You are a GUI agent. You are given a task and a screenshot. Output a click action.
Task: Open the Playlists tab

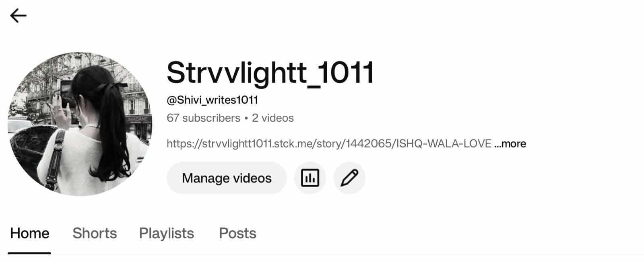pyautogui.click(x=167, y=233)
